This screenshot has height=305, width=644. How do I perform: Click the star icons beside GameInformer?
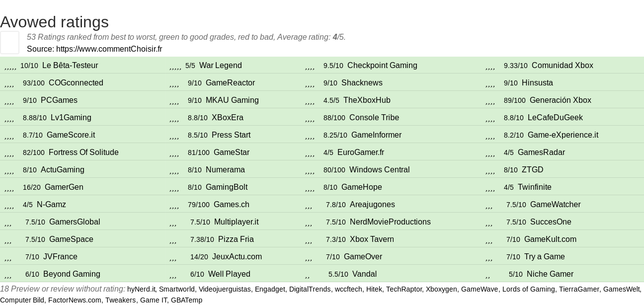point(310,136)
